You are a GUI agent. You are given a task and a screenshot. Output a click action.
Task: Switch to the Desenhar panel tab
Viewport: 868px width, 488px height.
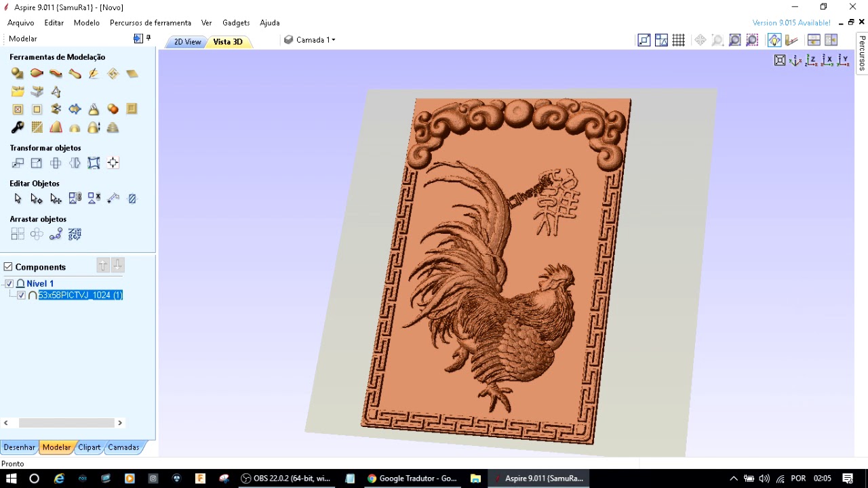(19, 447)
